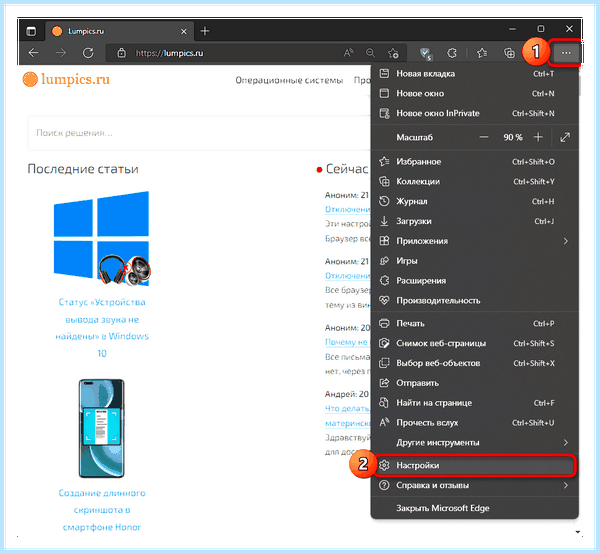Open Загрузки downloads entry

pos(474,221)
